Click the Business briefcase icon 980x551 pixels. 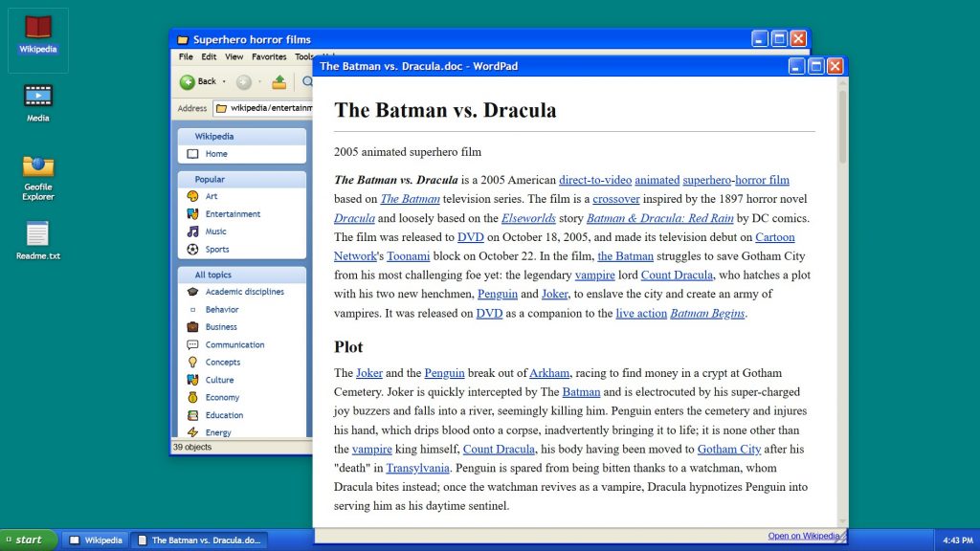192,327
